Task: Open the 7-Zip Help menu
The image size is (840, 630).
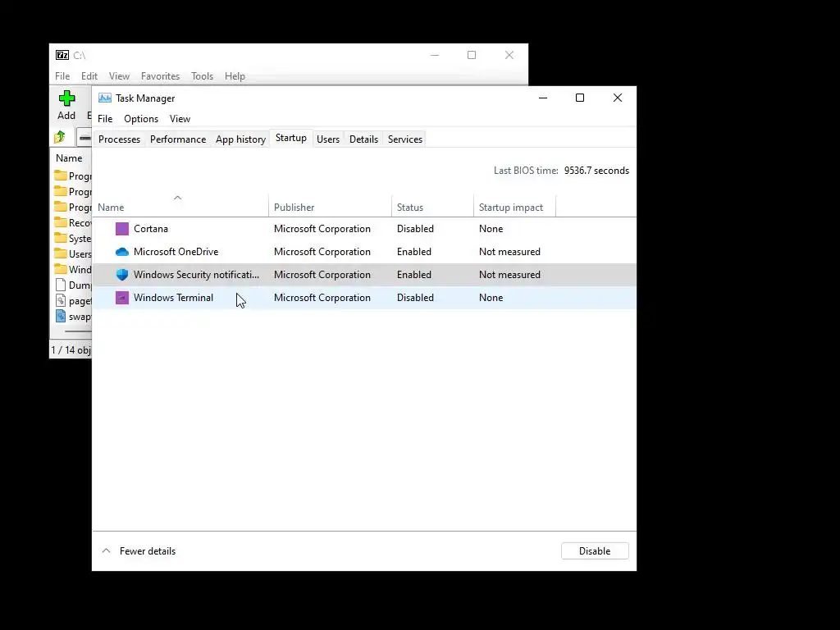Action: point(235,76)
